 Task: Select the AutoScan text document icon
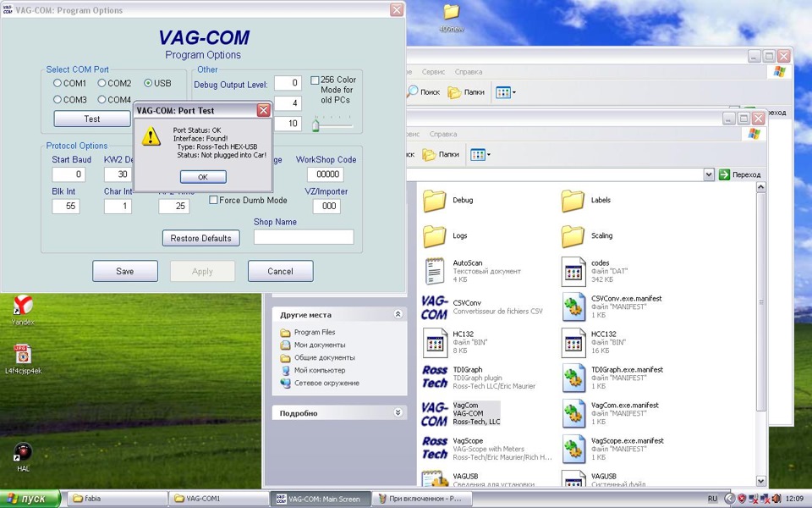pyautogui.click(x=434, y=272)
